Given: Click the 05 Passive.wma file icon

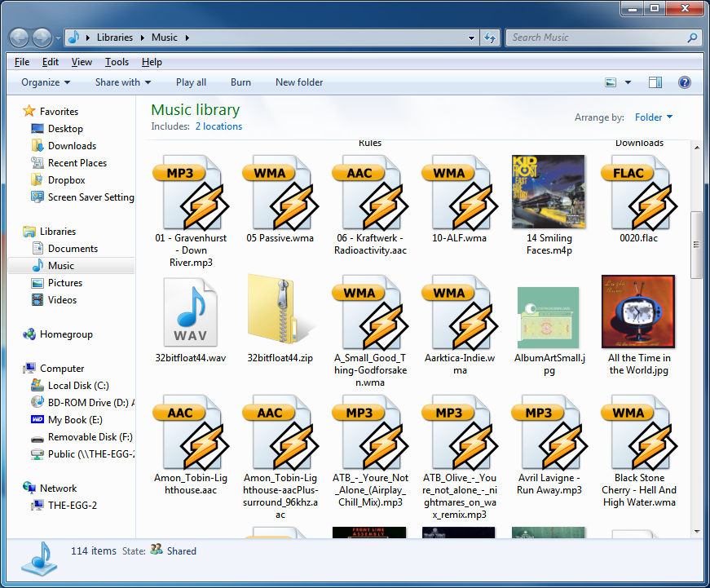Looking at the screenshot, I should point(280,193).
